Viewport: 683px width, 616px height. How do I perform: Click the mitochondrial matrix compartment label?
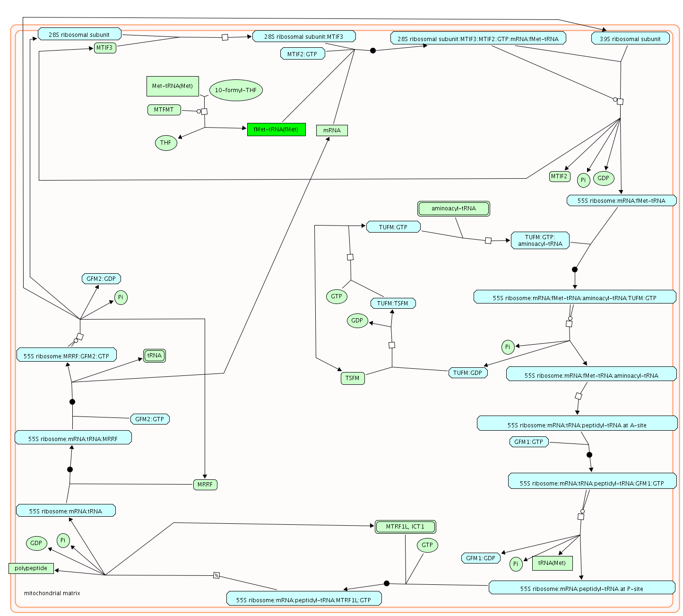[52, 593]
